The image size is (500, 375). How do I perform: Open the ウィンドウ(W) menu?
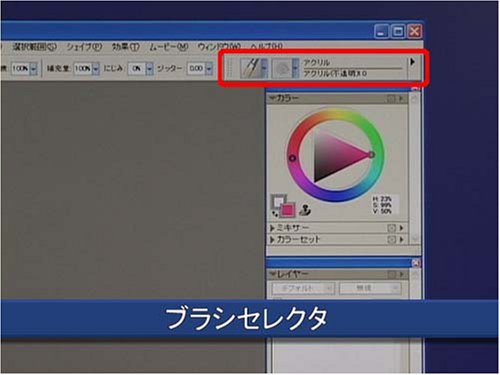219,47
